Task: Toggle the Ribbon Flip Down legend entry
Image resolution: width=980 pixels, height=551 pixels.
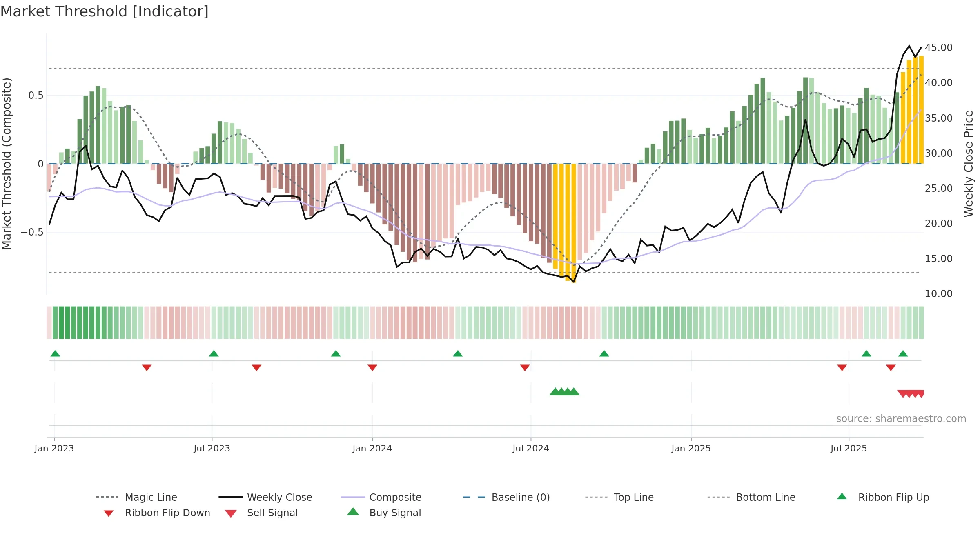Action: (x=157, y=513)
